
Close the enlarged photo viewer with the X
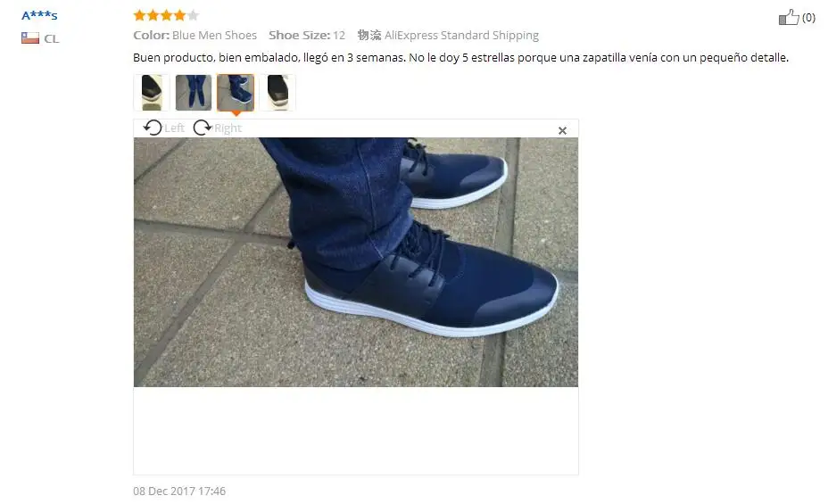point(562,130)
